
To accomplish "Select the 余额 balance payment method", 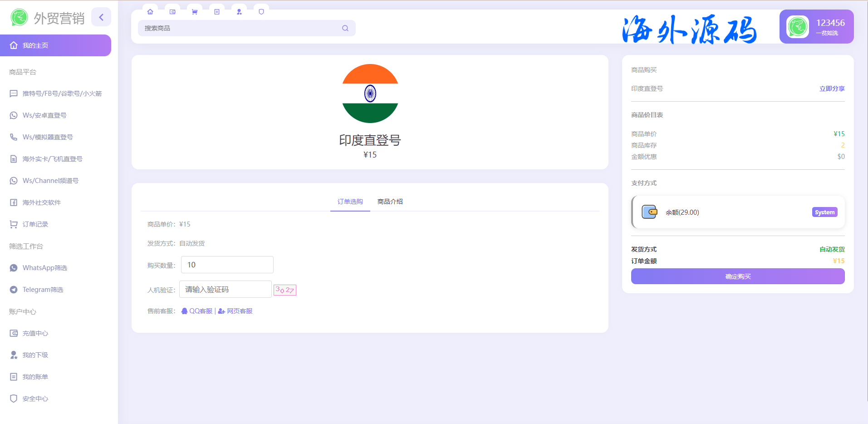I will [x=738, y=212].
